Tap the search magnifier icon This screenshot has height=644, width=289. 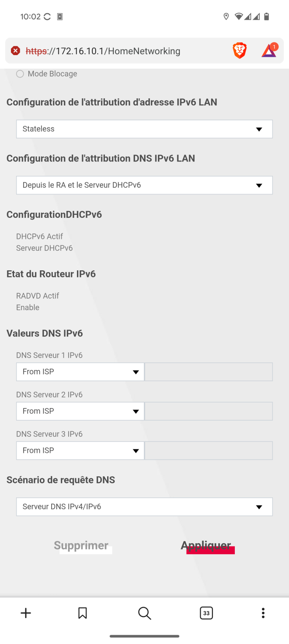[x=144, y=613]
